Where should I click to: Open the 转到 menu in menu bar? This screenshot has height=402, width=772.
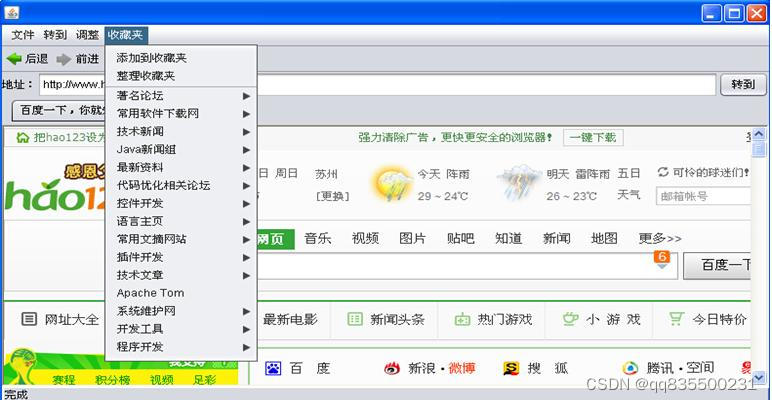55,35
